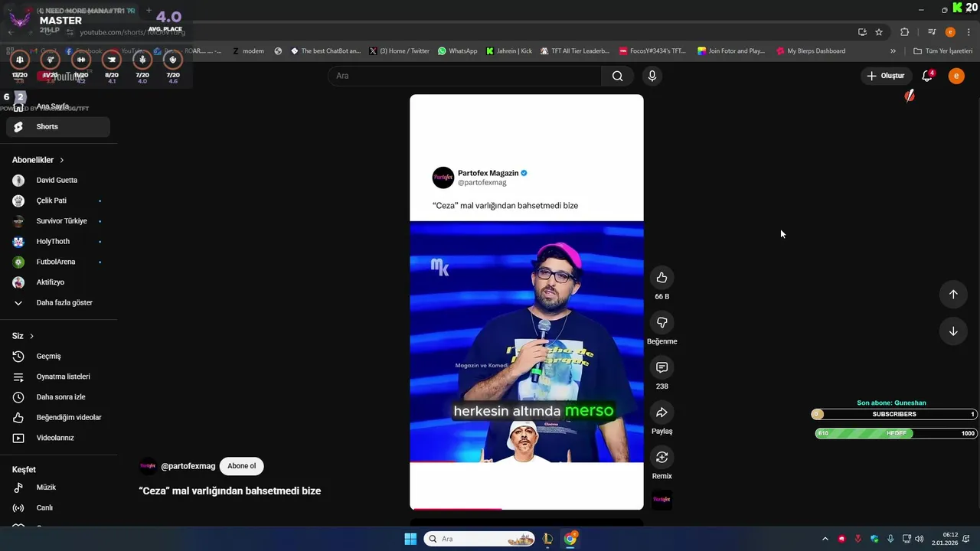
Task: Click the YouTube search magnifier button
Action: 617,76
